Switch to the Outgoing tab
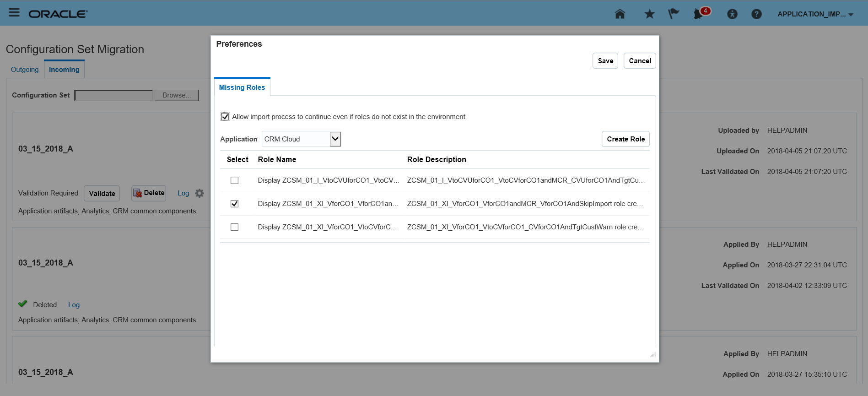The width and height of the screenshot is (868, 396). 25,70
